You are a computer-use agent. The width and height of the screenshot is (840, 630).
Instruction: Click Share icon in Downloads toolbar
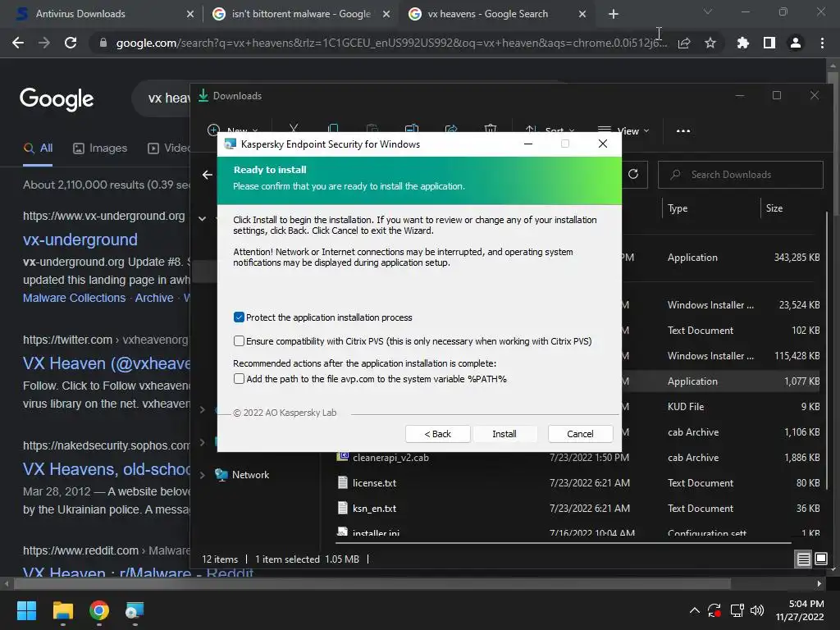pyautogui.click(x=451, y=129)
